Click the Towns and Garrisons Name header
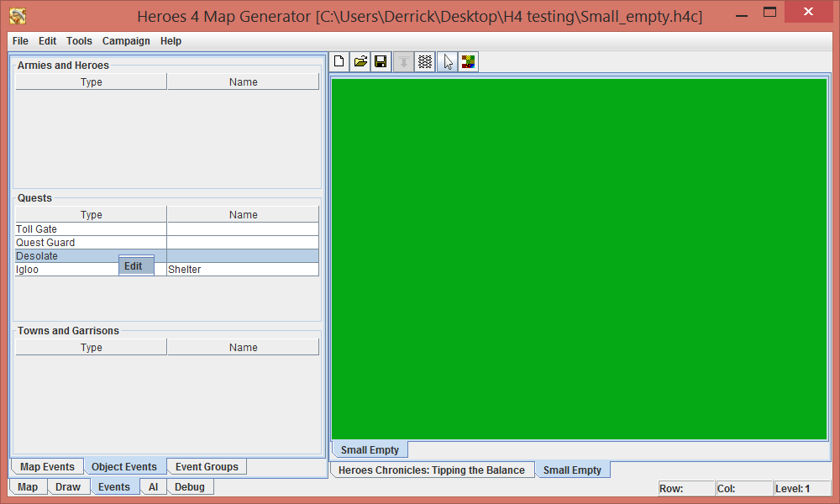This screenshot has width=840, height=504. [244, 347]
